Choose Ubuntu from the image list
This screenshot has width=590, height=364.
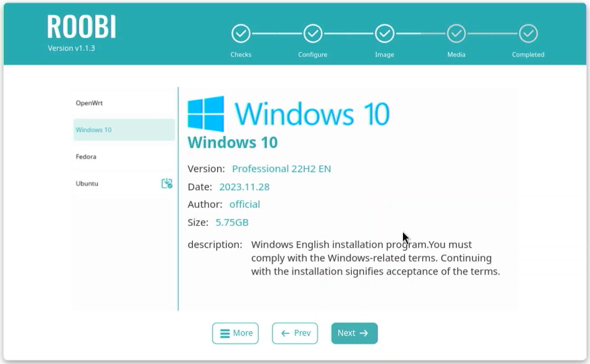124,184
